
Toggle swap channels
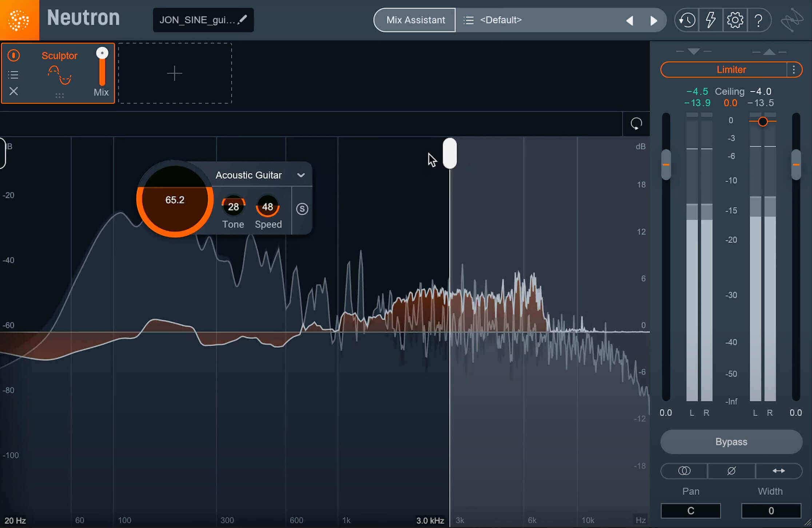[779, 471]
